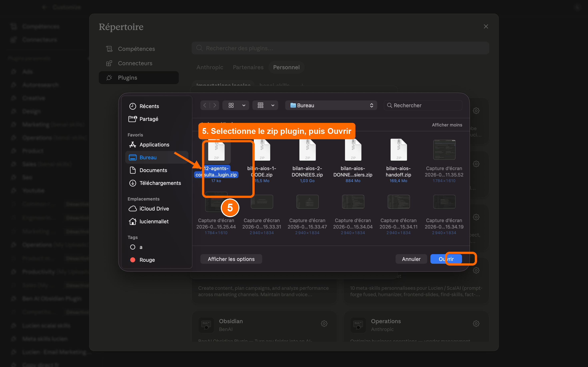The height and width of the screenshot is (367, 588).
Task: Select bilan-aios-1-CODE.zip file
Action: (x=262, y=160)
